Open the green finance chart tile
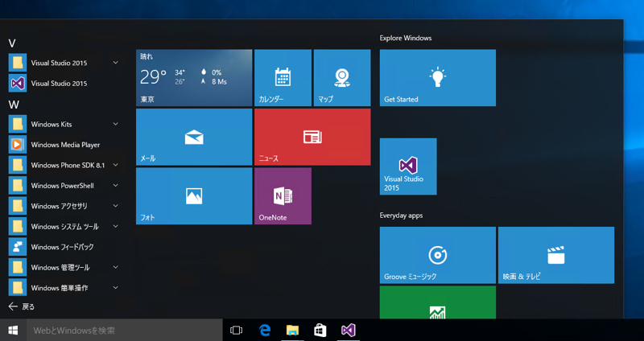Image resolution: width=644 pixels, height=341 pixels. pyautogui.click(x=438, y=302)
